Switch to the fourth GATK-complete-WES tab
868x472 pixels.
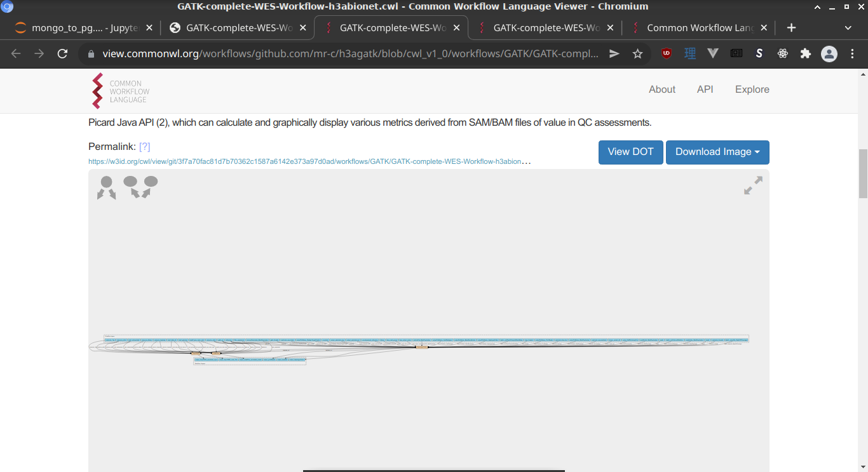[x=545, y=28]
